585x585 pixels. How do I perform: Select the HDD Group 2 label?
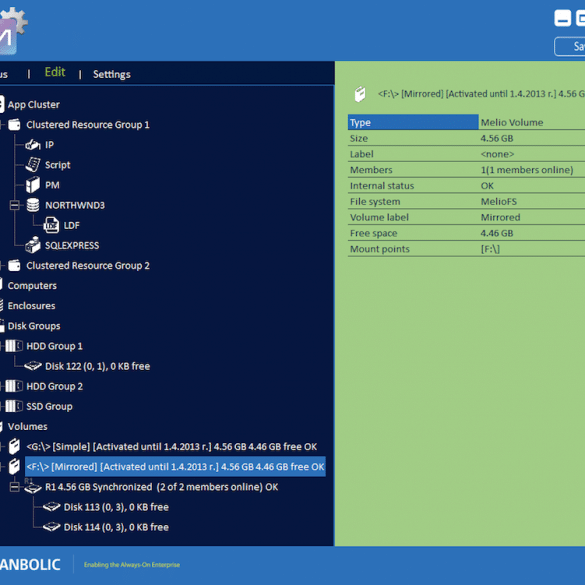[x=54, y=387]
